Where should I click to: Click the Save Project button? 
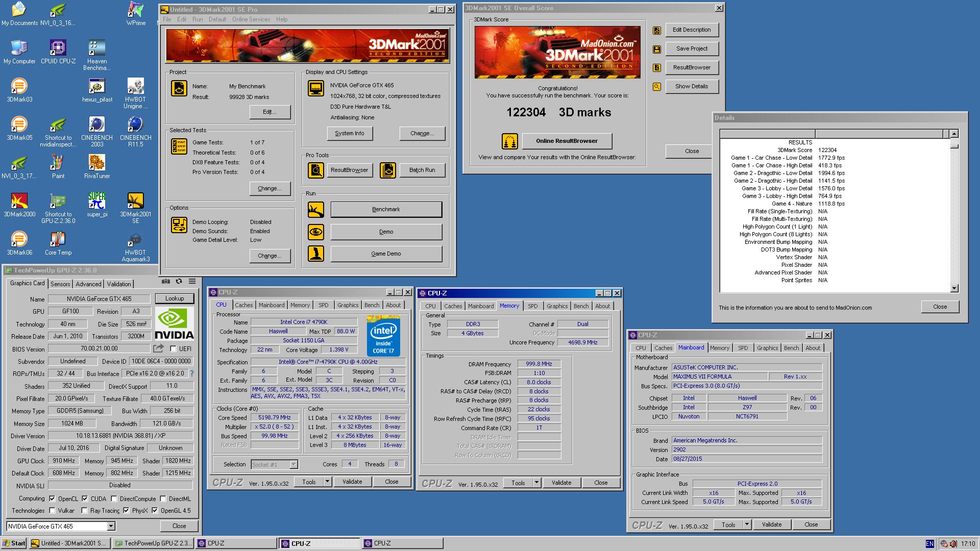[692, 48]
